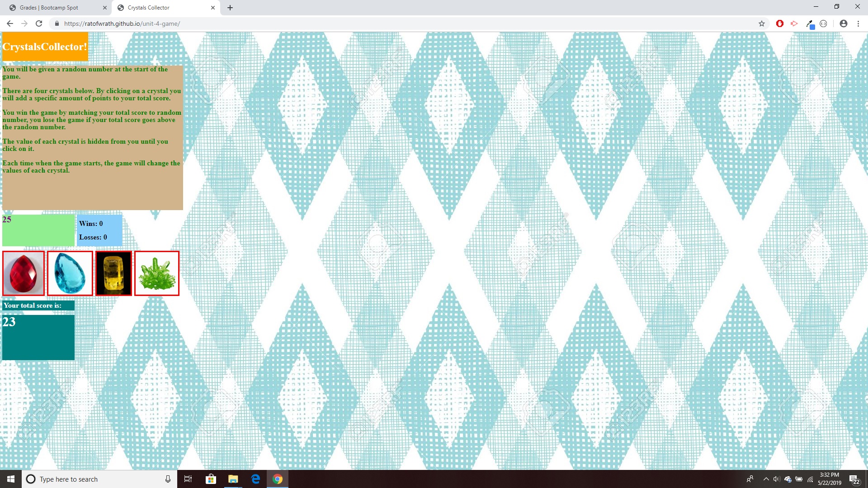Click Type here to search box
868x488 pixels.
coord(99,479)
